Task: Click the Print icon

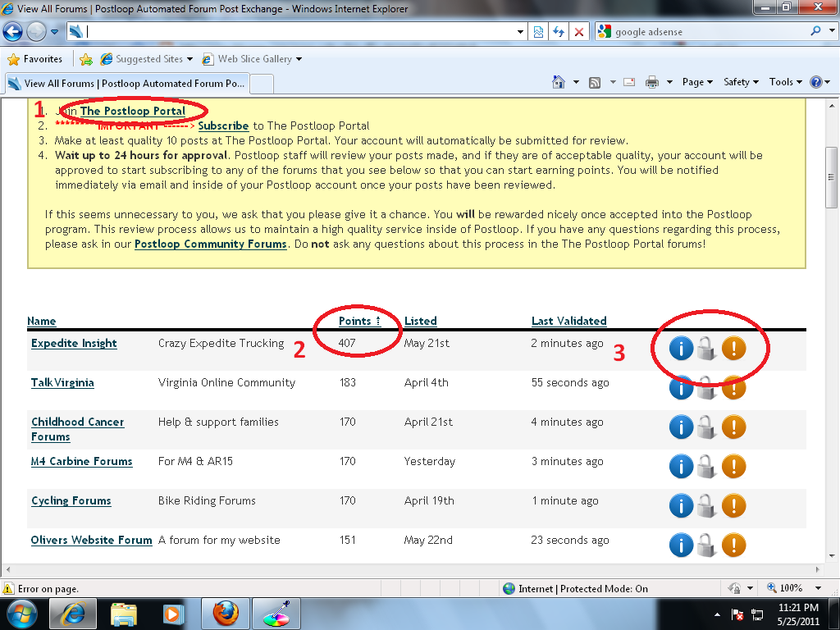Action: (x=652, y=83)
